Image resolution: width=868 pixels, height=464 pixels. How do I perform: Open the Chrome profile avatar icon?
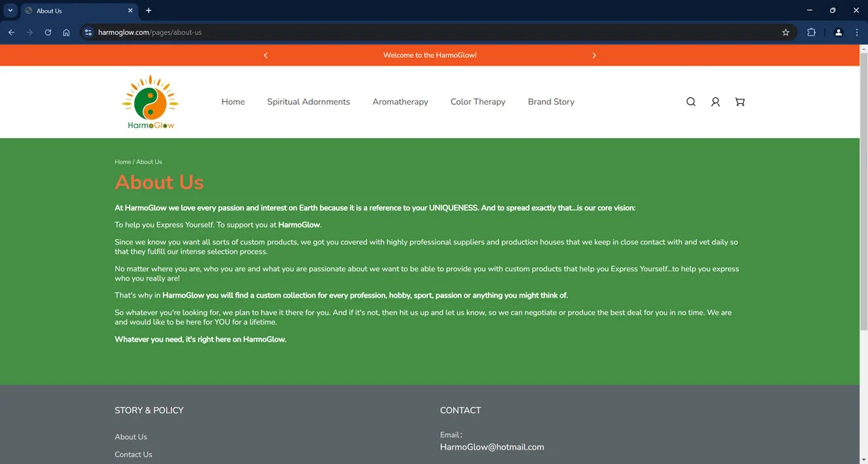pos(838,32)
